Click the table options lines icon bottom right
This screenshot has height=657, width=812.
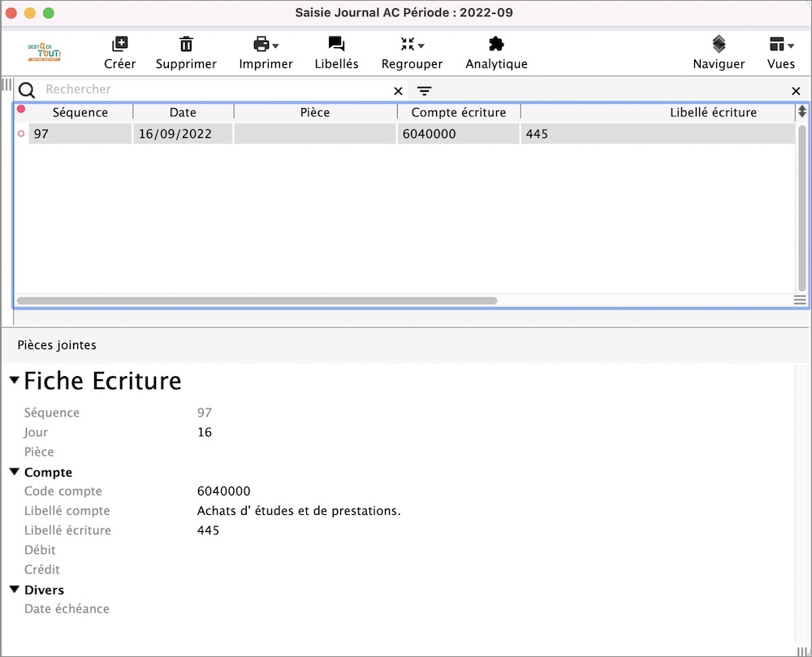[800, 300]
